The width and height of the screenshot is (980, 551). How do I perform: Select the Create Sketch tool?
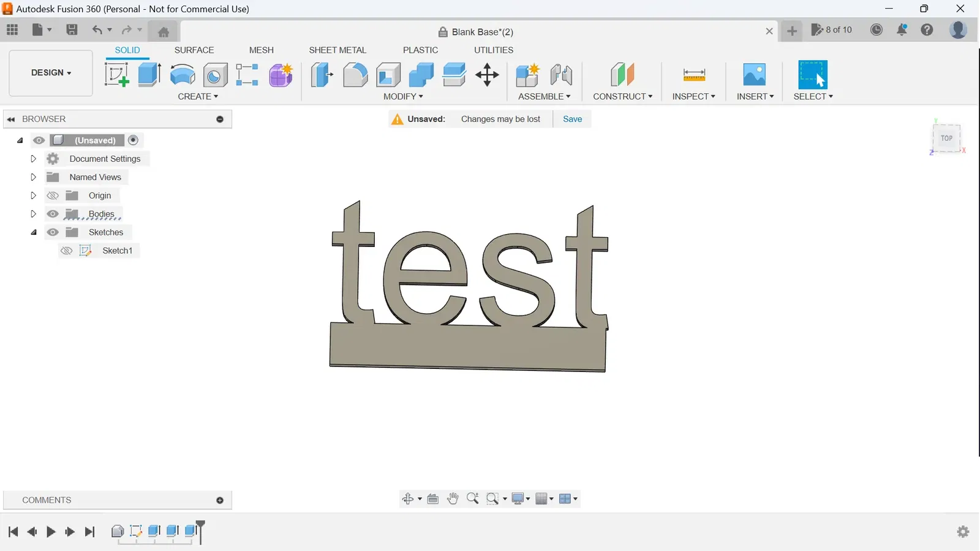pos(116,75)
